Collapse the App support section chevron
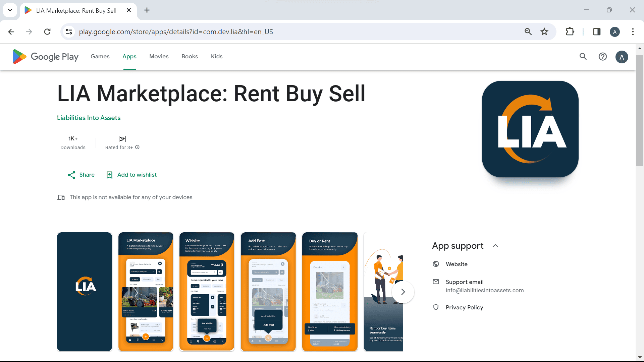The width and height of the screenshot is (644, 362). [x=495, y=246]
